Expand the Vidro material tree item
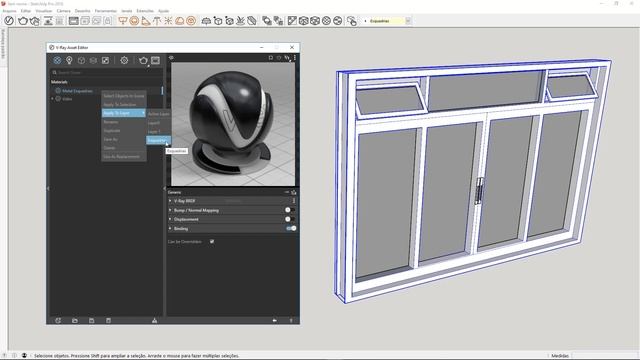 tap(52, 99)
